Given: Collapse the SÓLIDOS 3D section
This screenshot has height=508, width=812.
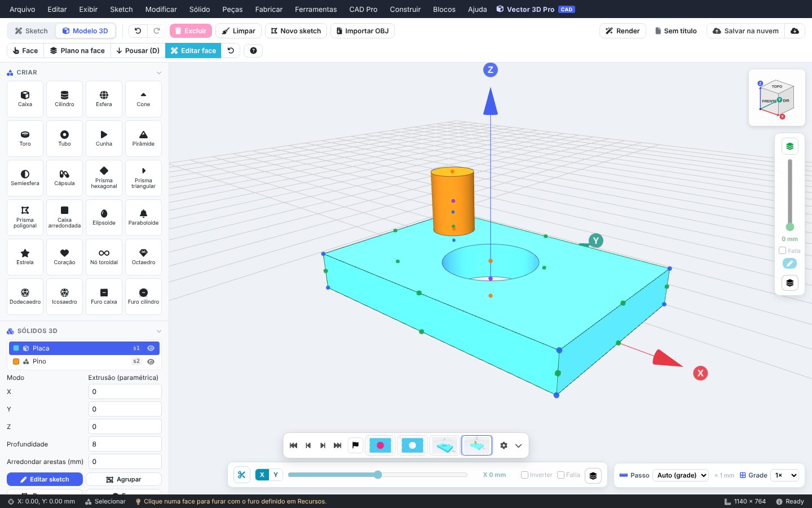Looking at the screenshot, I should point(159,331).
